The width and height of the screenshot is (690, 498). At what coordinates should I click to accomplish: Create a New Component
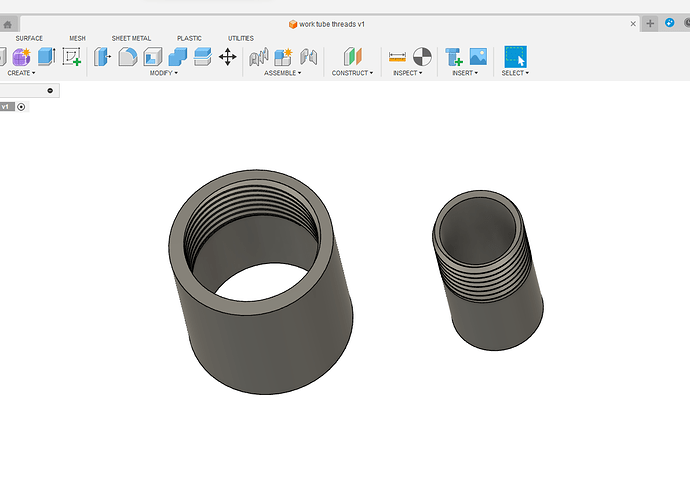point(283,57)
